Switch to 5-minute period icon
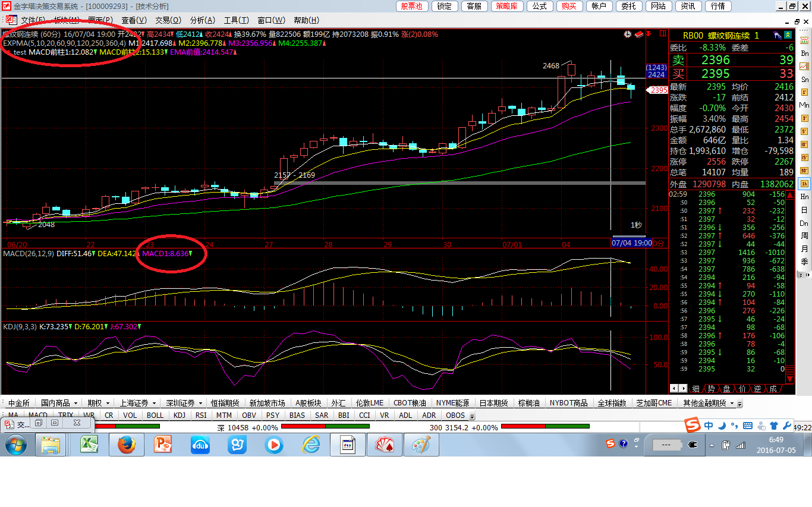The width and height of the screenshot is (812, 507). pyautogui.click(x=805, y=131)
